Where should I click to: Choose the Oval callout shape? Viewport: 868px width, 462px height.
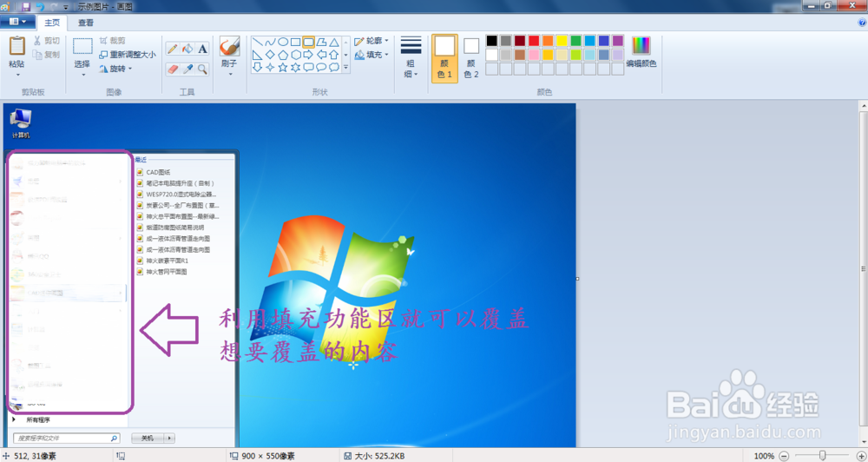(x=321, y=67)
